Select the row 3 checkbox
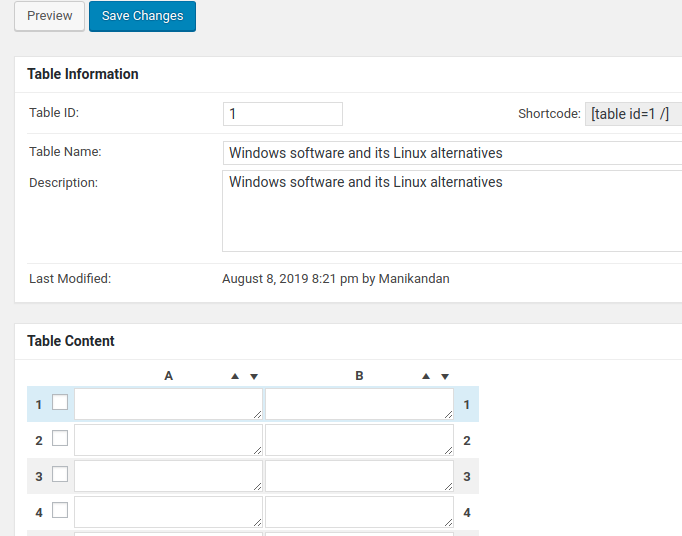The height and width of the screenshot is (536, 682). pyautogui.click(x=60, y=474)
